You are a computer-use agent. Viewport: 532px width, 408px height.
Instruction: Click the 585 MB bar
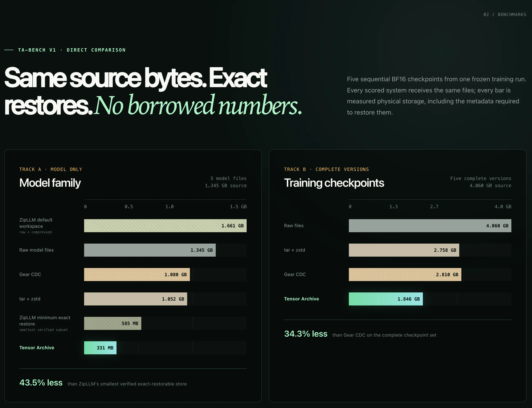112,324
